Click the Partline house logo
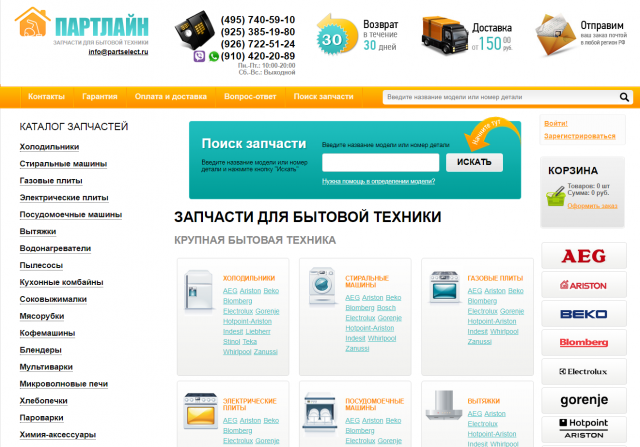The width and height of the screenshot is (640, 447). click(x=33, y=22)
